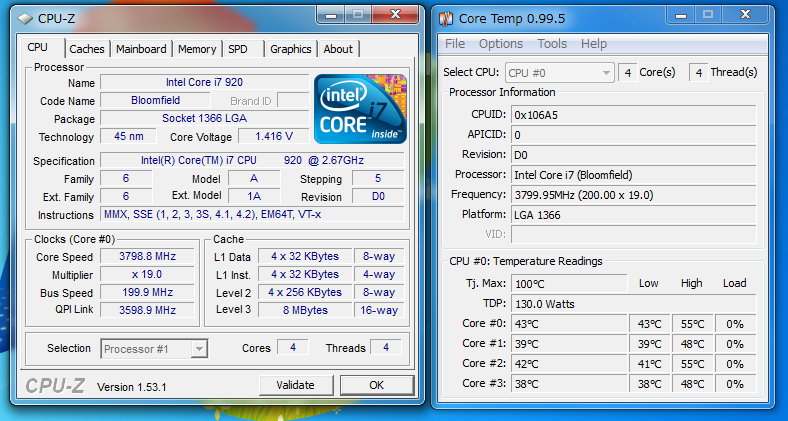Click the QPI Link value '3598.9 MHz'

click(x=147, y=310)
